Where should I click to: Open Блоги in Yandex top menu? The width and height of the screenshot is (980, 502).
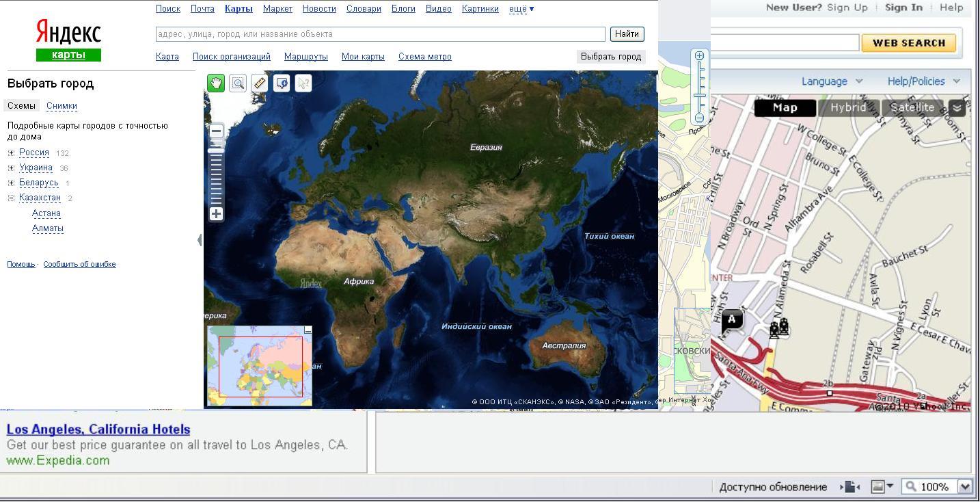click(x=403, y=9)
